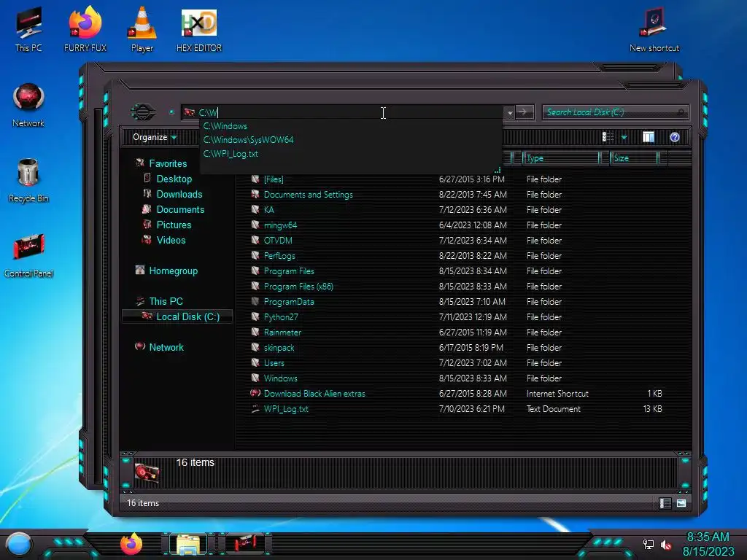747x560 pixels.
Task: Click the Size column header
Action: point(635,158)
